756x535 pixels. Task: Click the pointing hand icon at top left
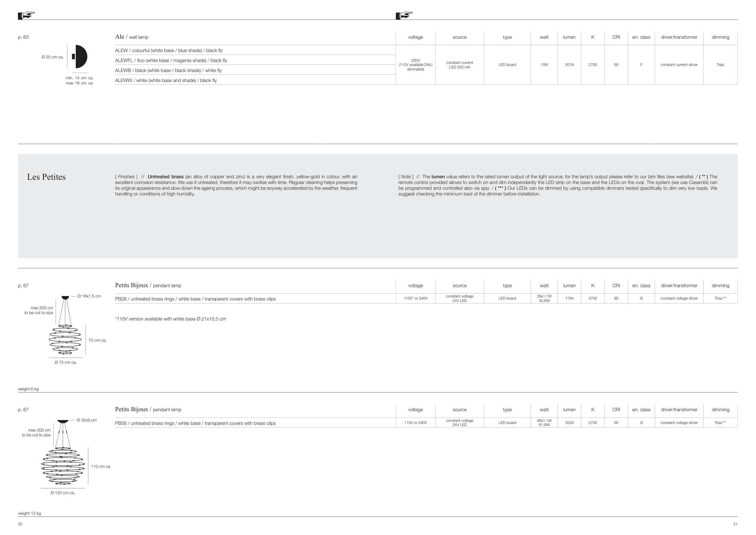point(26,15)
